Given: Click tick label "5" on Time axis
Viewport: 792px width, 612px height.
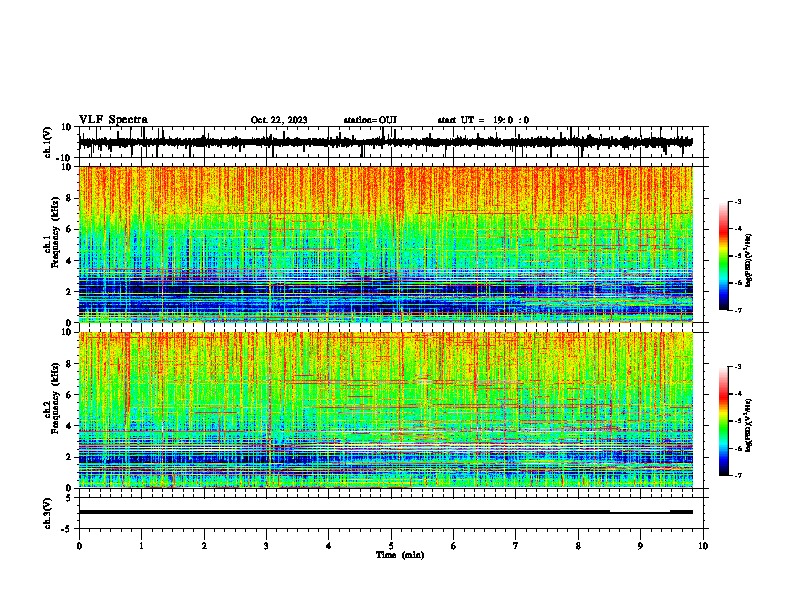Looking at the screenshot, I should point(391,545).
